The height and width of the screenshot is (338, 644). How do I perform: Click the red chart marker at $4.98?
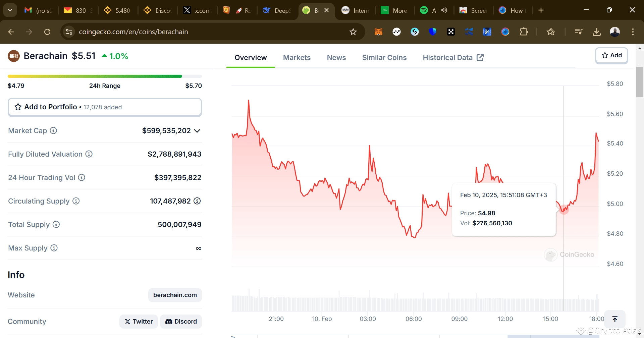click(564, 209)
